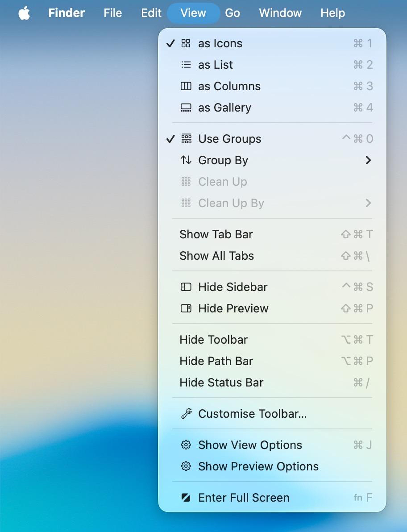Click the wrench icon for Customise Toolbar
407x532 pixels.
[x=186, y=414]
